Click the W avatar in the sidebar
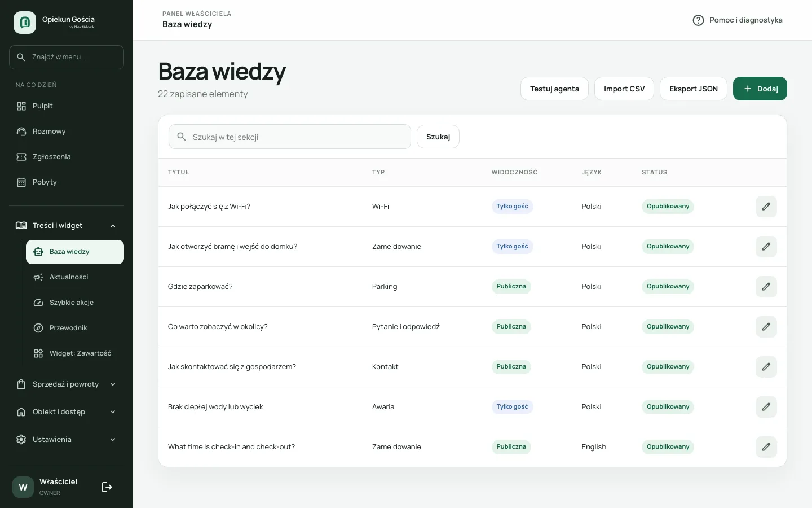This screenshot has width=812, height=508. [23, 487]
